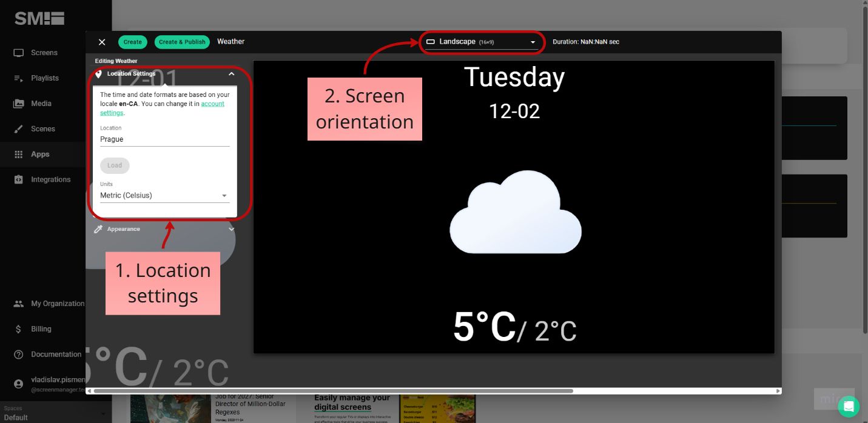Open My Organization settings
Image resolution: width=868 pixels, height=423 pixels.
57,303
